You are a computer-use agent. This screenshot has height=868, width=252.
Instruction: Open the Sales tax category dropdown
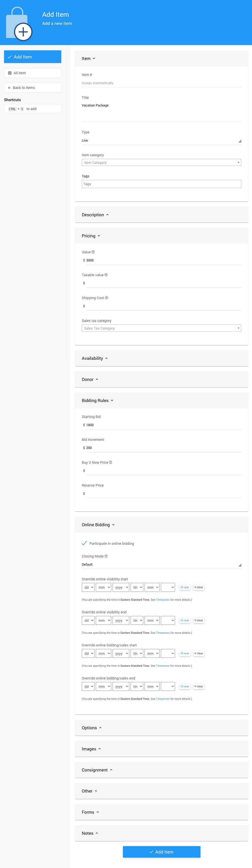[x=161, y=328]
